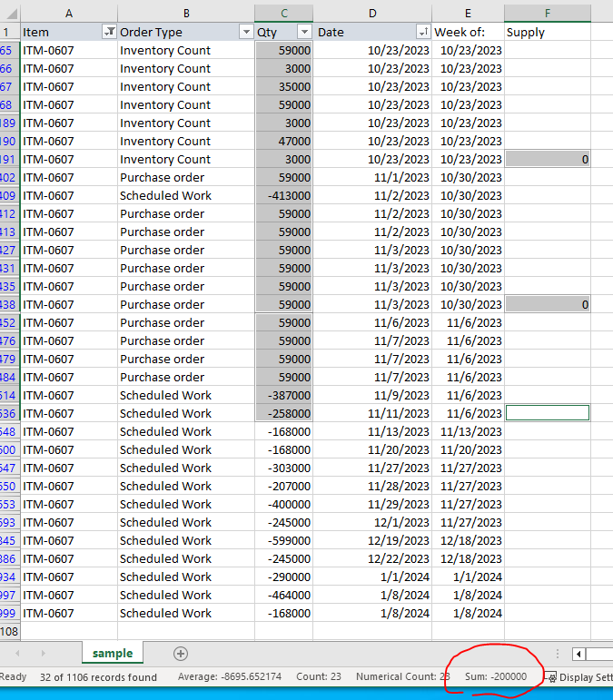The width and height of the screenshot is (613, 700).
Task: Click the 'Ready' status indicator
Action: 13,676
